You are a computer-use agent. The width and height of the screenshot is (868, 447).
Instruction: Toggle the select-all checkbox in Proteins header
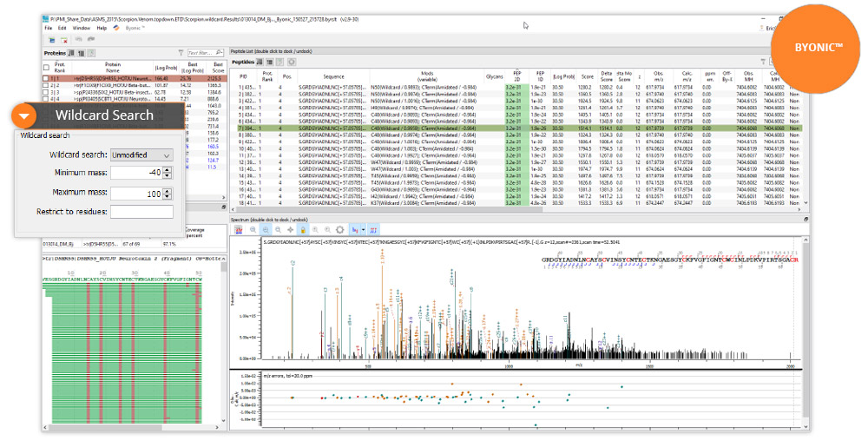click(47, 68)
